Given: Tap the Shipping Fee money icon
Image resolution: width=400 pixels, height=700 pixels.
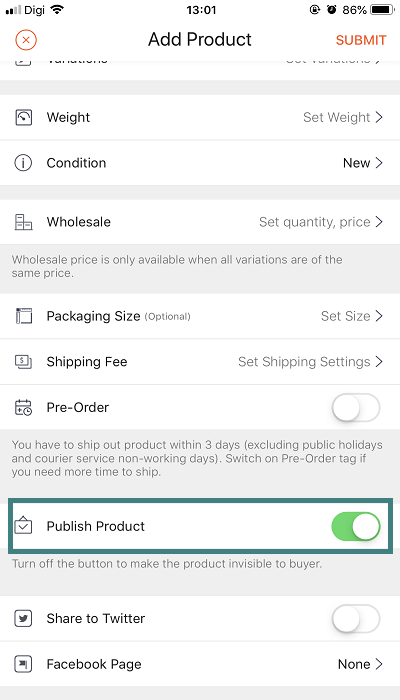Looking at the screenshot, I should pos(24,362).
